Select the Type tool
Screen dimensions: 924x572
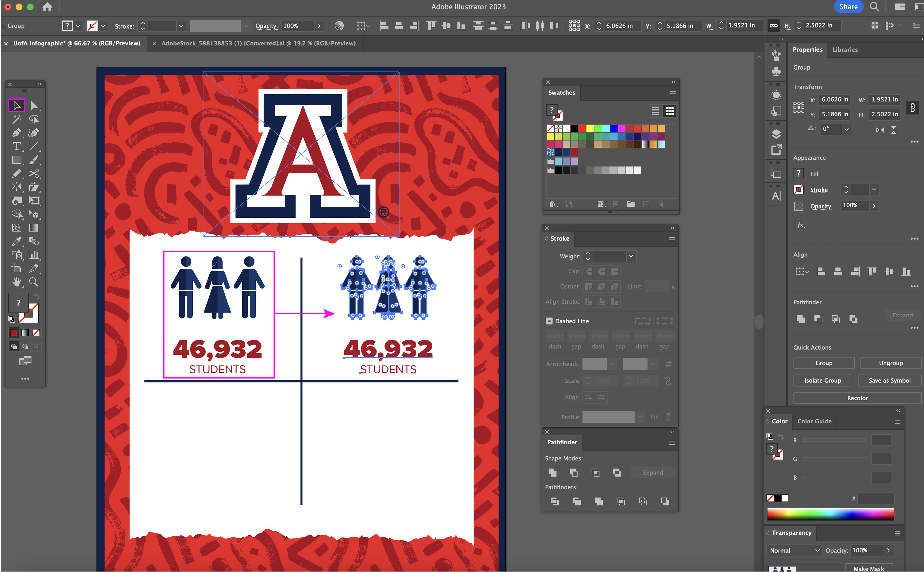[16, 146]
